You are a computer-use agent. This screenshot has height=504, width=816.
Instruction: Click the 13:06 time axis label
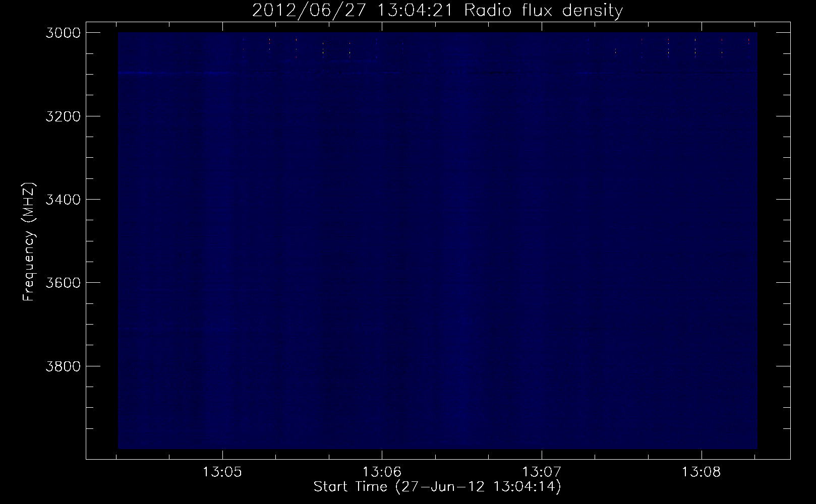point(382,472)
